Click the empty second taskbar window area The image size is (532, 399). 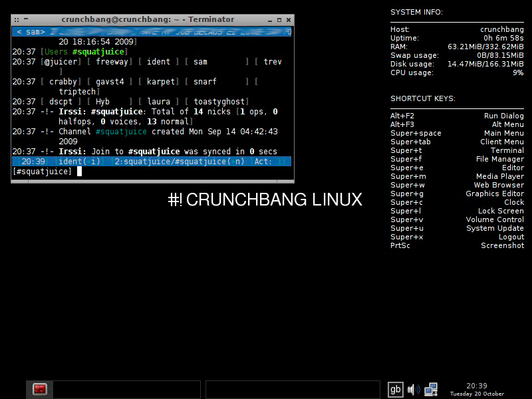(x=293, y=390)
